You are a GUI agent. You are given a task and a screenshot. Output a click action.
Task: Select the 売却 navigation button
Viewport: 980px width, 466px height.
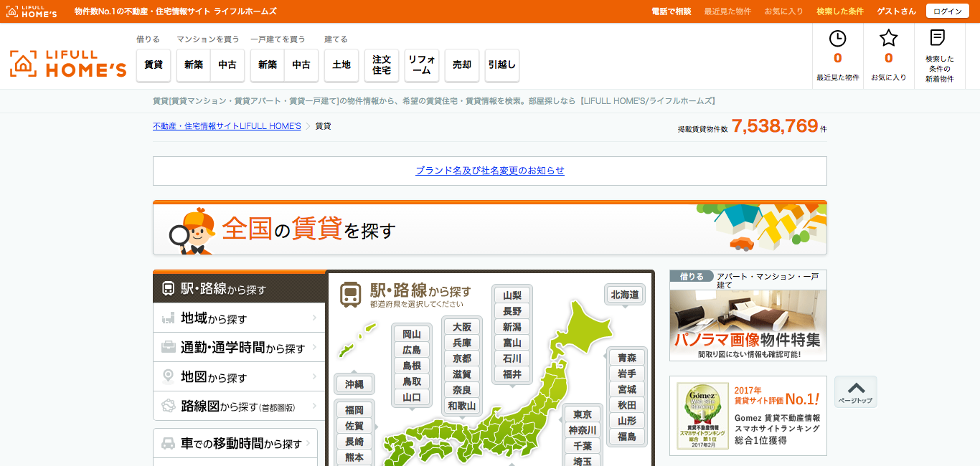pos(462,65)
